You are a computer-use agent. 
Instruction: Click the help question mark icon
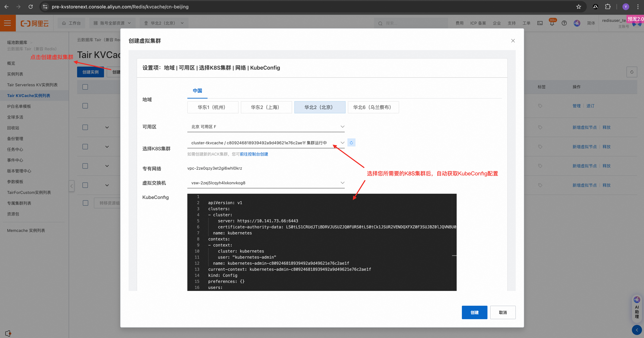click(564, 23)
